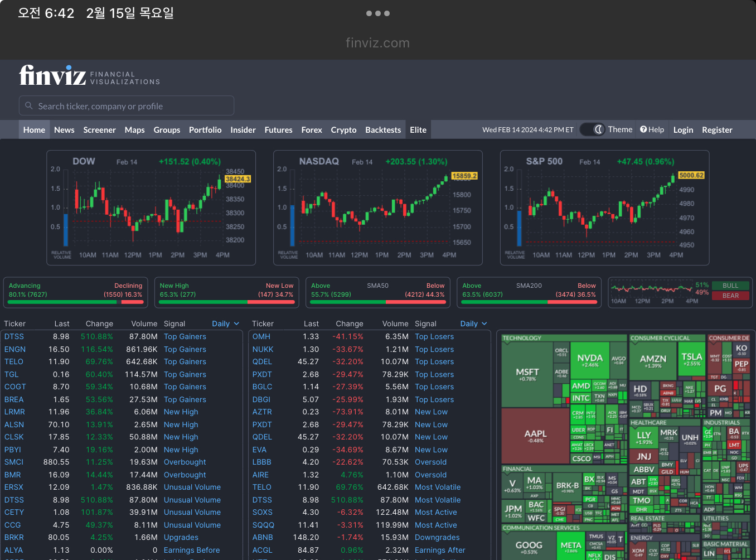Open ticker CETY
The height and width of the screenshot is (560, 756).
(x=14, y=512)
